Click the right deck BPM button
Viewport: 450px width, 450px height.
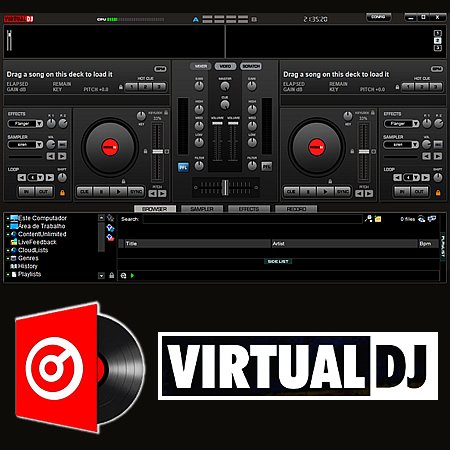(x=437, y=69)
